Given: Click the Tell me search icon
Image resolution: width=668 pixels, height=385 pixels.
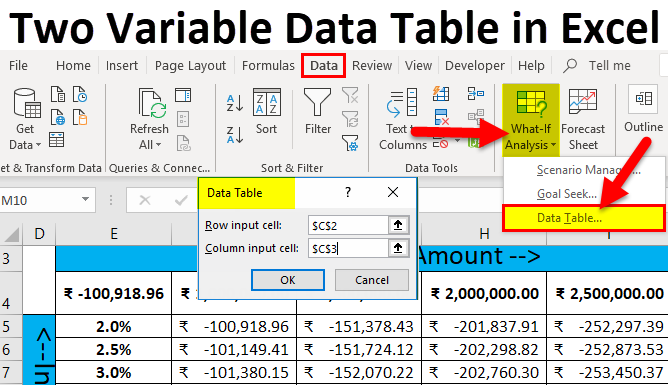Looking at the screenshot, I should click(570, 66).
